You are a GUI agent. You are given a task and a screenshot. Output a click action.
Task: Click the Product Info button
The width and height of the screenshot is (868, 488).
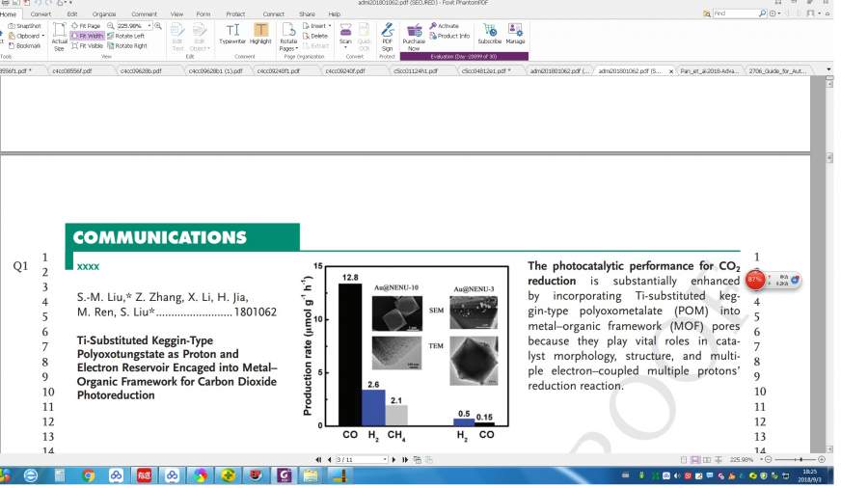pos(449,36)
